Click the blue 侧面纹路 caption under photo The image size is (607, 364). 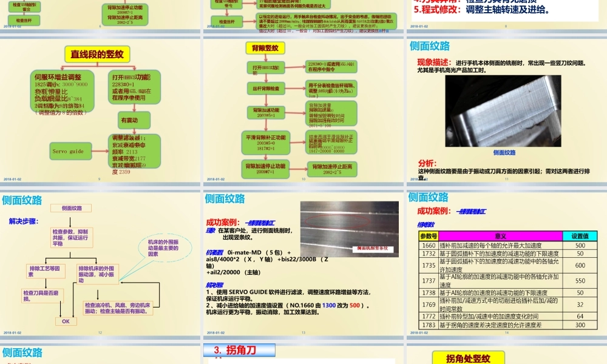(x=504, y=153)
